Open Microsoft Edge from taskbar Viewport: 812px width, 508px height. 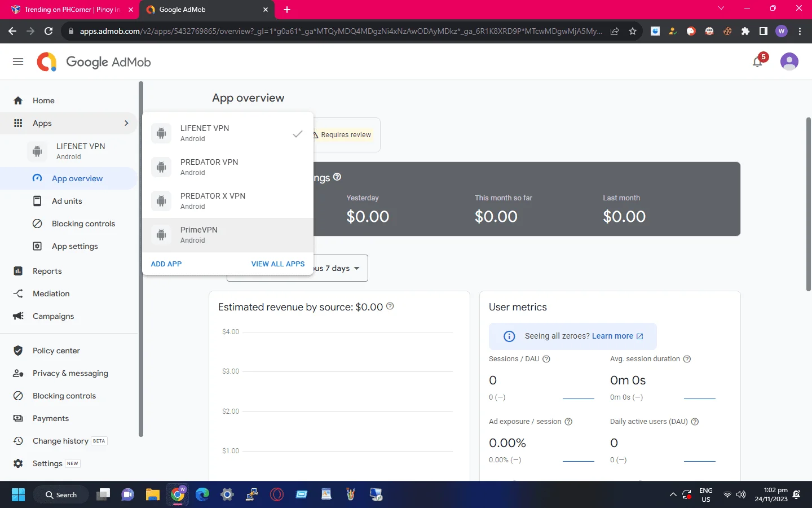pos(202,494)
